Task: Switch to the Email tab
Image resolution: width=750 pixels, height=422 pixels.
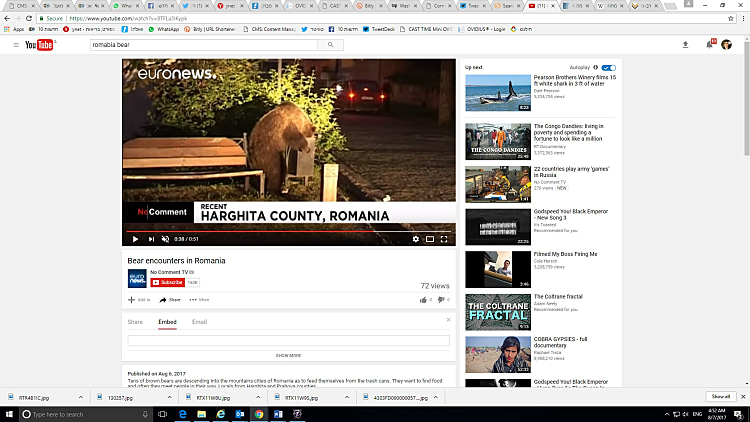Action: click(199, 322)
